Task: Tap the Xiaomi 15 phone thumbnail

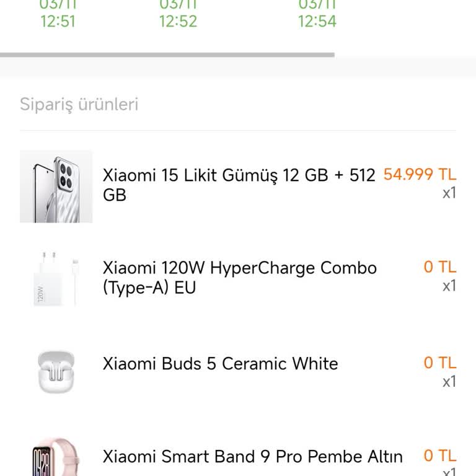Action: click(56, 186)
